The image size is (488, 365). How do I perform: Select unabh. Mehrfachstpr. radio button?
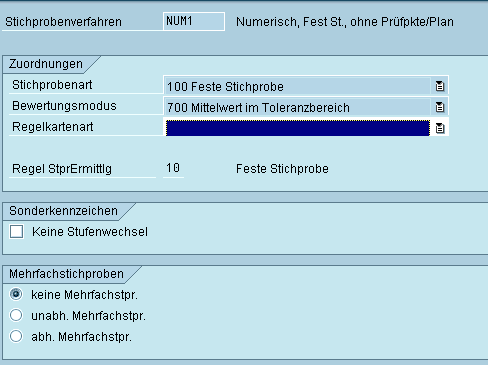click(x=16, y=315)
